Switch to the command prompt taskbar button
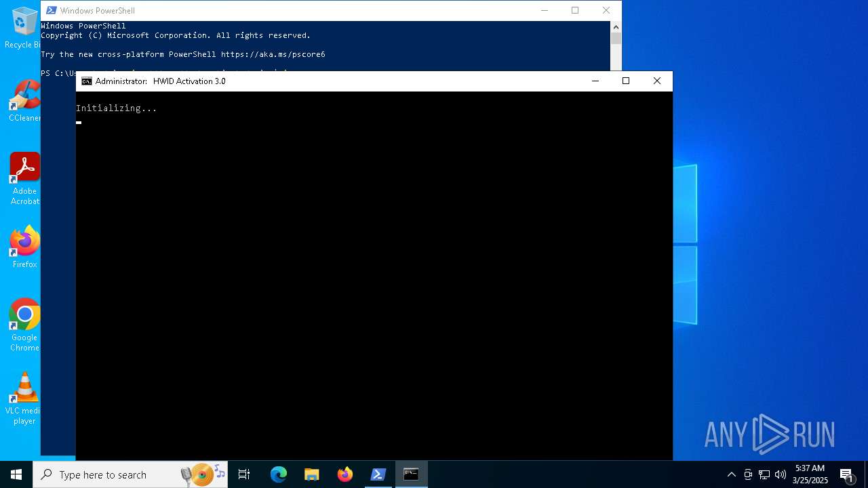The image size is (868, 488). [411, 474]
